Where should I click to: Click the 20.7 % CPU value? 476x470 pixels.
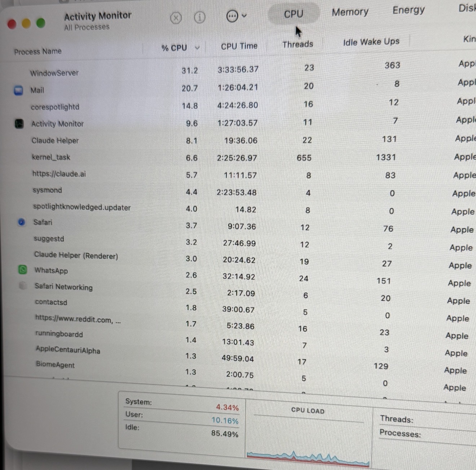(190, 88)
